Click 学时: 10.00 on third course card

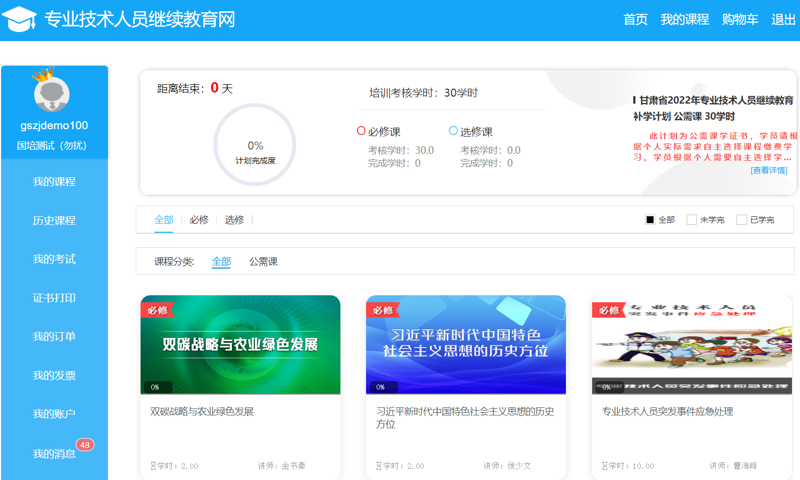pos(628,466)
